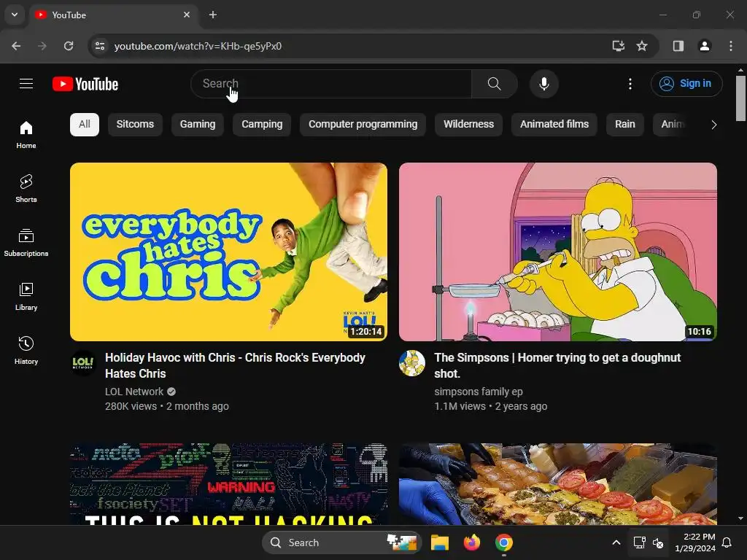Click the magnifier search button
Screen dimensions: 747x560
click(x=494, y=84)
